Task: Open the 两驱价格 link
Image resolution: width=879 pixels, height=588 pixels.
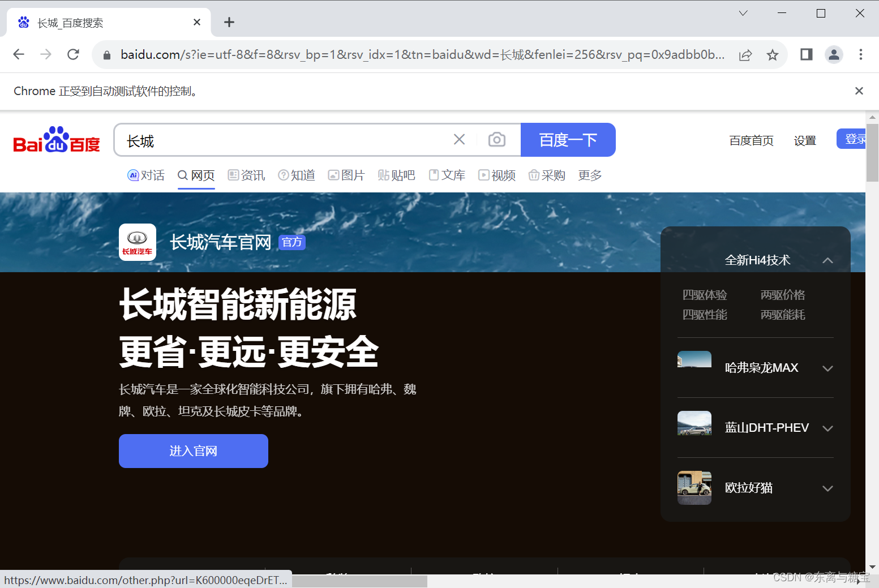Action: [x=783, y=295]
